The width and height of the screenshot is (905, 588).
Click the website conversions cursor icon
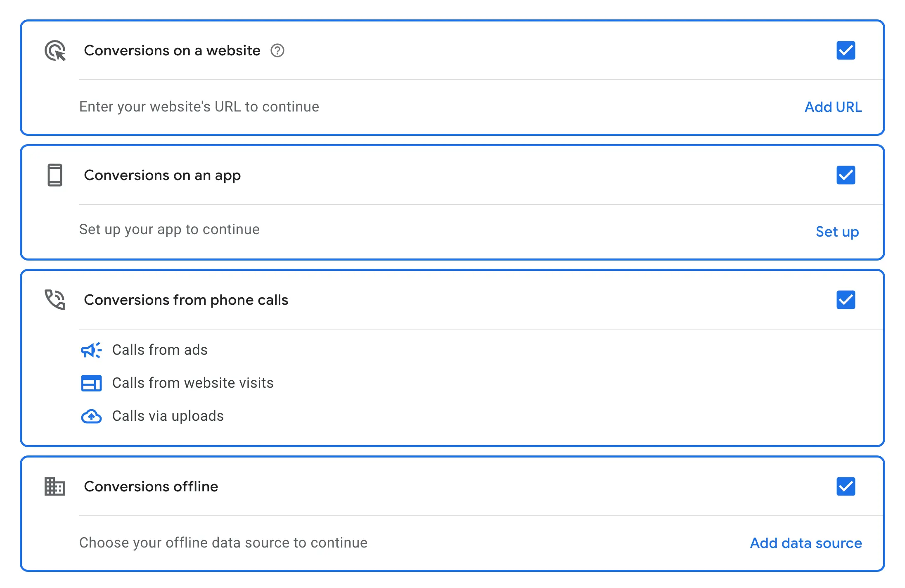pyautogui.click(x=55, y=51)
